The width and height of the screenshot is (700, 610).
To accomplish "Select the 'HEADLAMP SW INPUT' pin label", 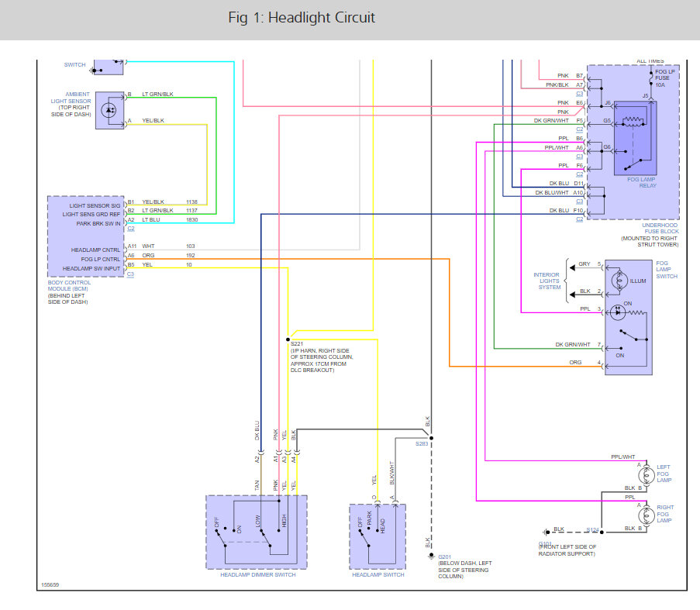I will [x=91, y=269].
